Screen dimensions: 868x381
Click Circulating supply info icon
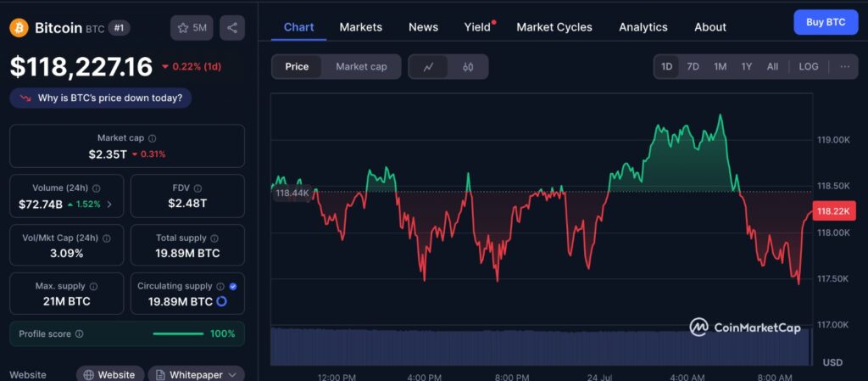[220, 286]
